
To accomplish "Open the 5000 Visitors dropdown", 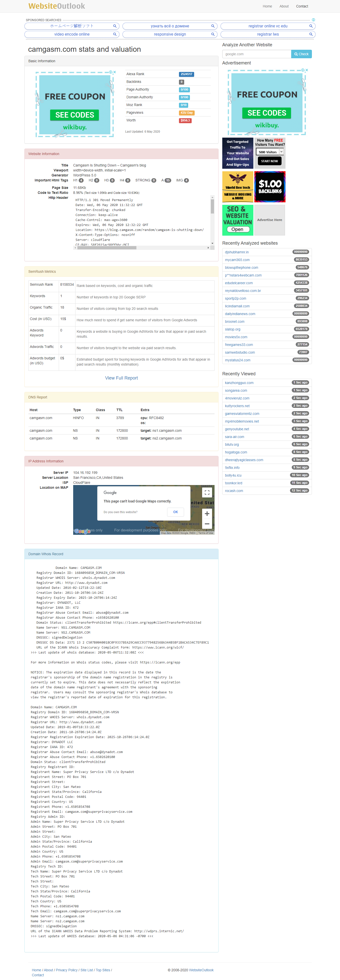I will [x=270, y=152].
